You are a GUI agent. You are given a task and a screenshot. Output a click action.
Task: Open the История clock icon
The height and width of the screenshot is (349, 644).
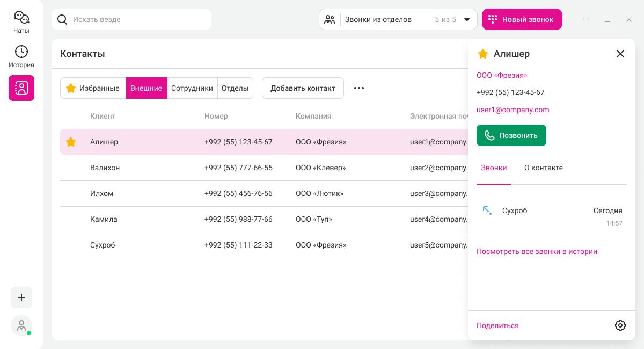[21, 52]
